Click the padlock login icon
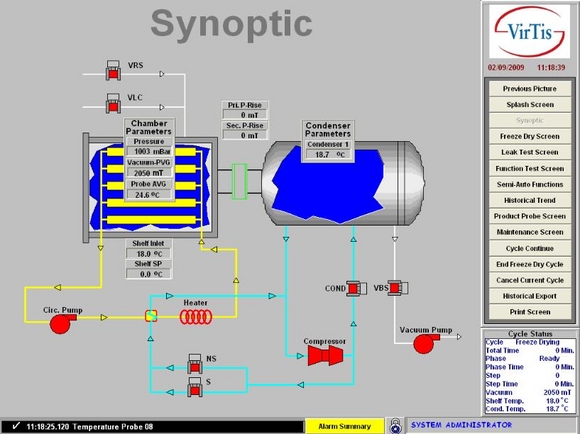Viewport: 580px width, 434px height. 395,426
